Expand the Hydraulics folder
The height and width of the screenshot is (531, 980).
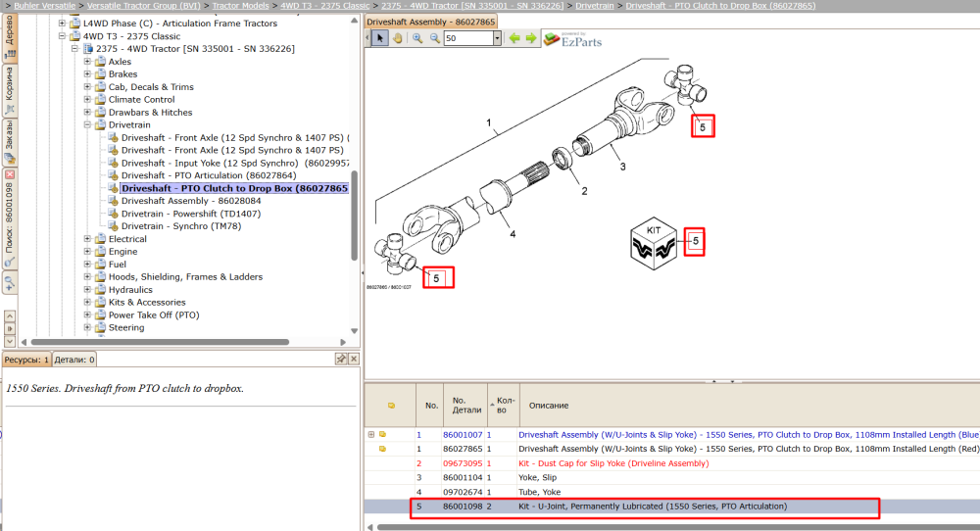(87, 290)
